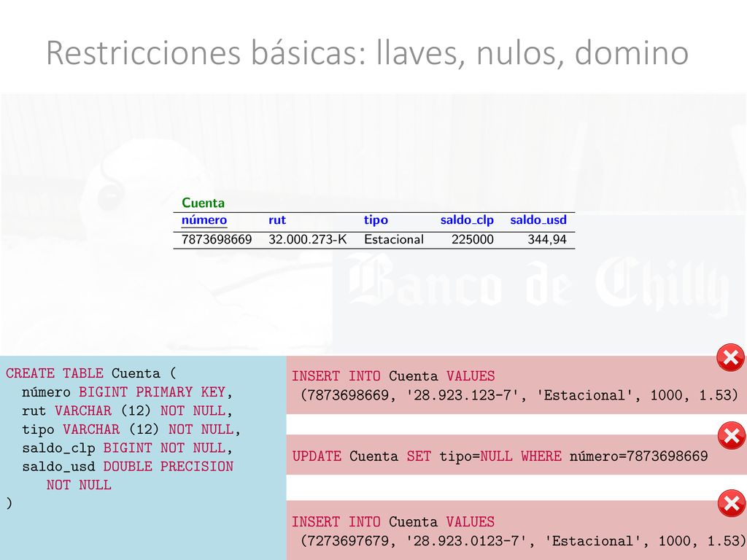This screenshot has width=747, height=560.
Task: Click the 'saldo_usd' column header
Action: pyautogui.click(x=538, y=220)
